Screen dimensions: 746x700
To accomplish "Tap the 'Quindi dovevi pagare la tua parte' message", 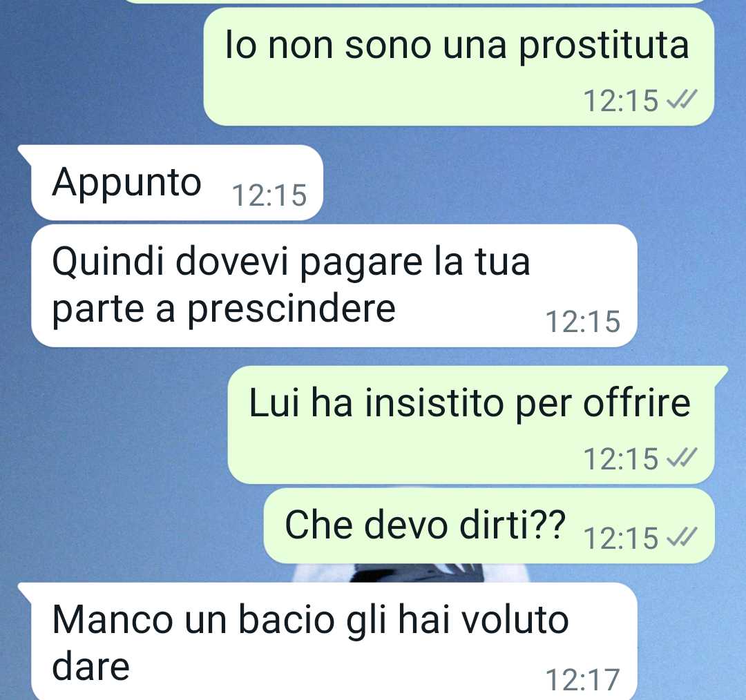I will [334, 286].
